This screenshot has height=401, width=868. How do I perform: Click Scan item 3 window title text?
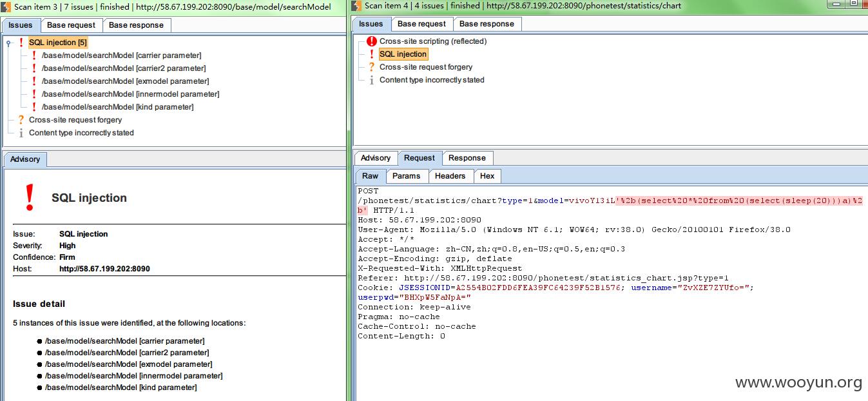pyautogui.click(x=173, y=7)
